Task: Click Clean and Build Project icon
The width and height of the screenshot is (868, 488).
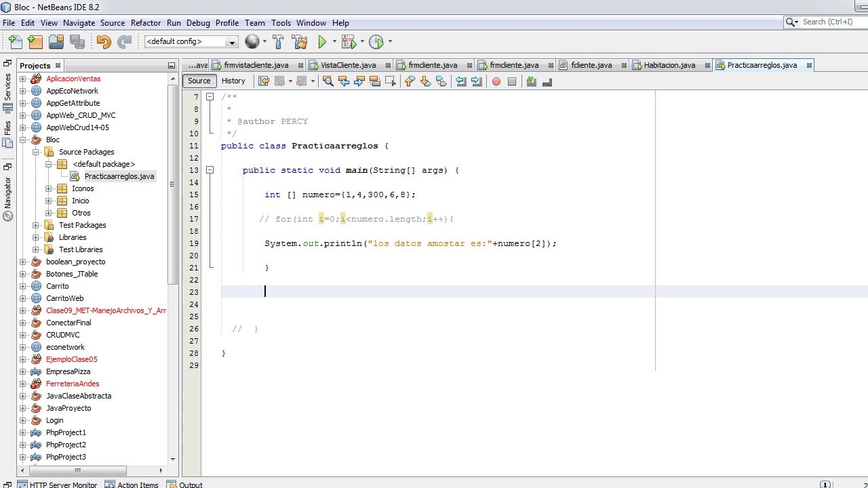Action: point(299,42)
